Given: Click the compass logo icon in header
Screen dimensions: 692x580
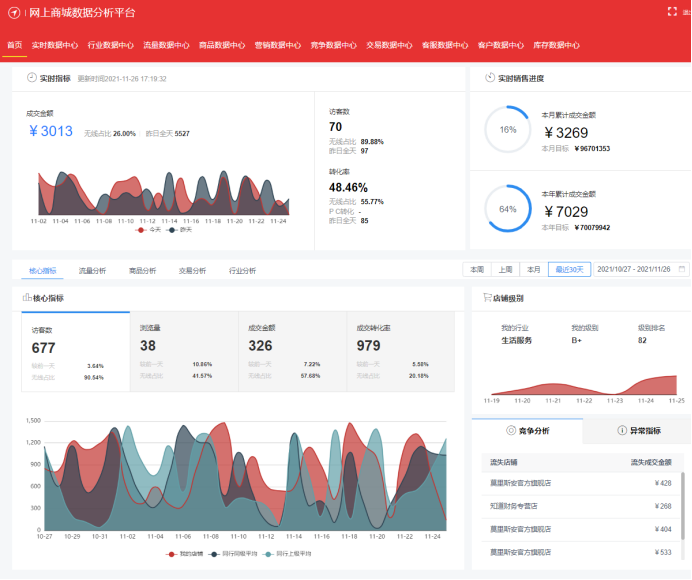Looking at the screenshot, I should (14, 13).
